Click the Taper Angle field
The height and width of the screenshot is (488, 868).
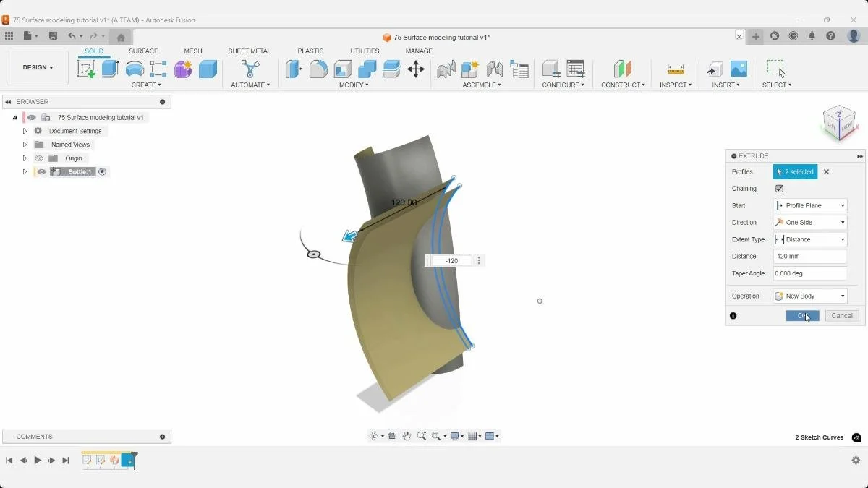pyautogui.click(x=810, y=273)
